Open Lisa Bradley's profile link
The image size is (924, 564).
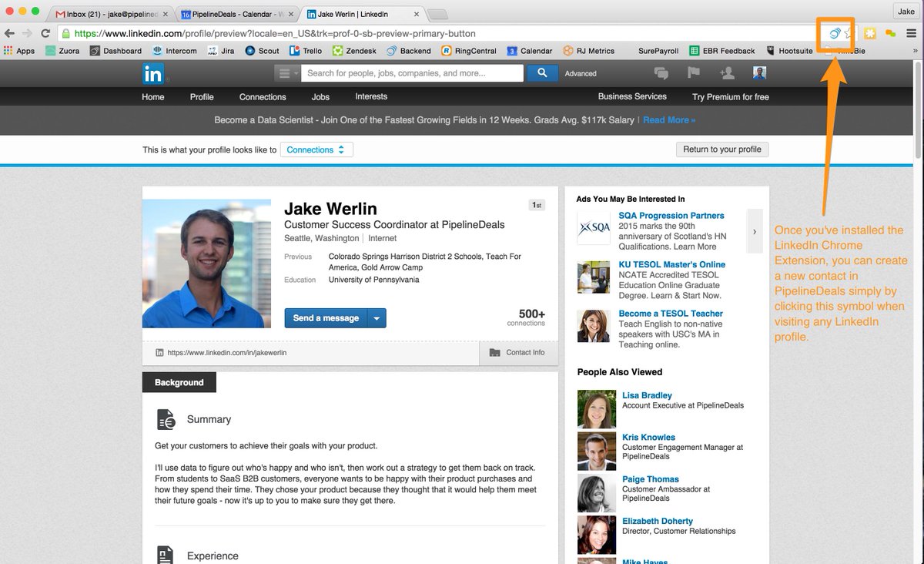647,395
